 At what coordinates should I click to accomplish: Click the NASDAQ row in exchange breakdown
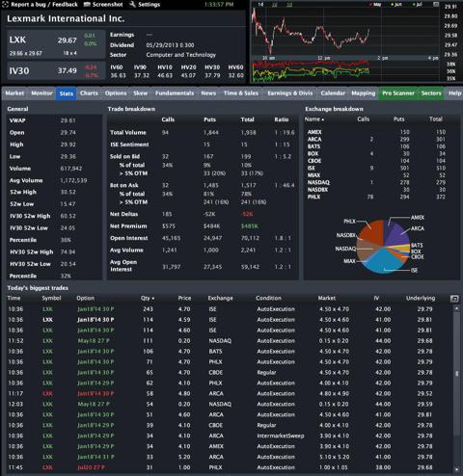(x=381, y=182)
